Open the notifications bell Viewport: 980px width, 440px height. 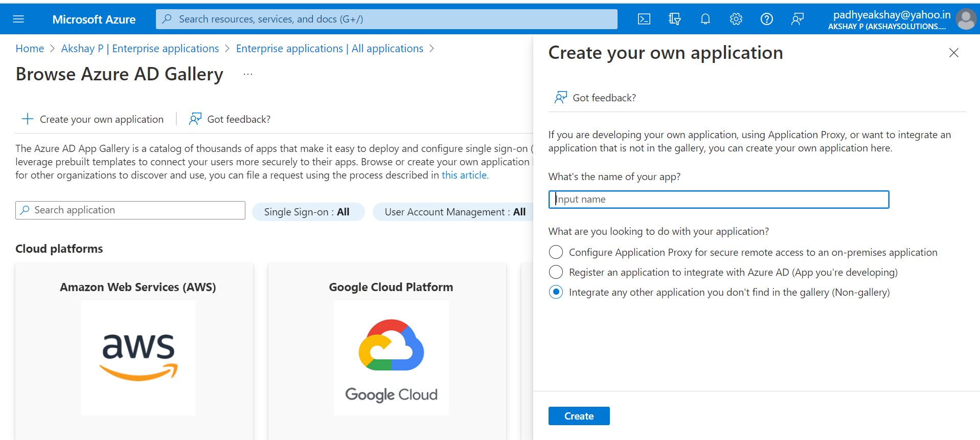point(705,19)
